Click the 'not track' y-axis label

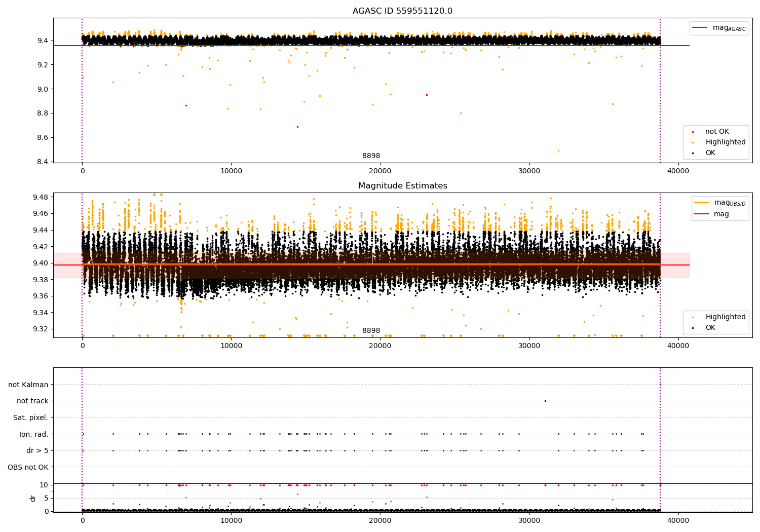point(32,401)
